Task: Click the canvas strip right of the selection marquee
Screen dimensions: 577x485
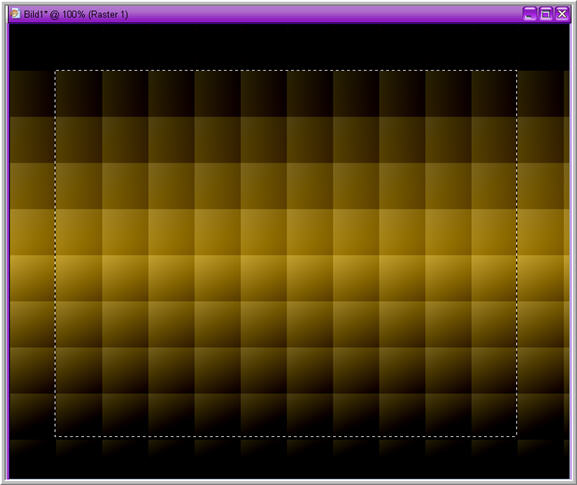Action: click(x=543, y=254)
